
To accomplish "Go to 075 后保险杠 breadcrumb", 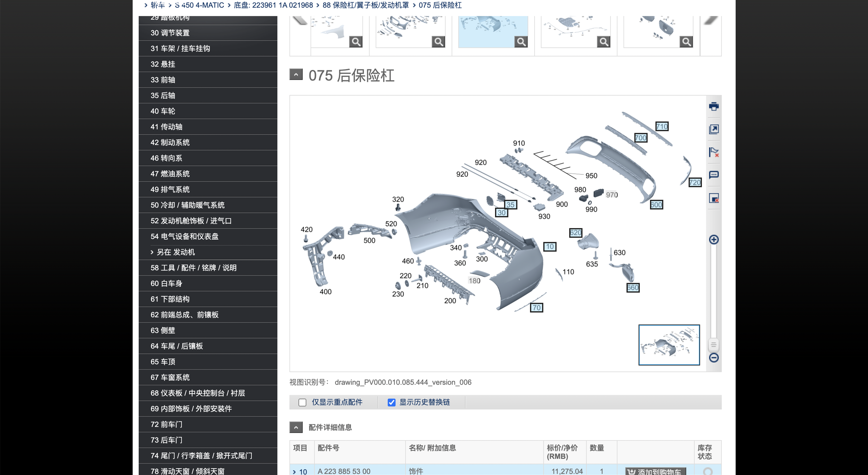I will (x=440, y=5).
